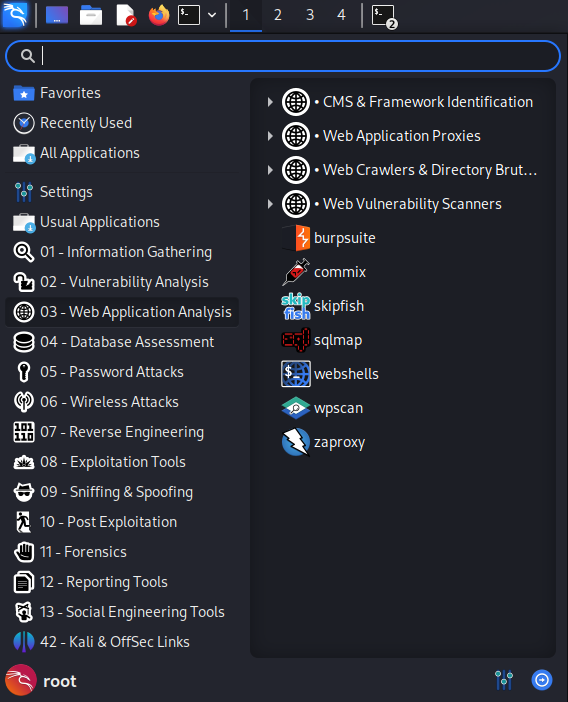Open the text editor panel launcher

126,15
